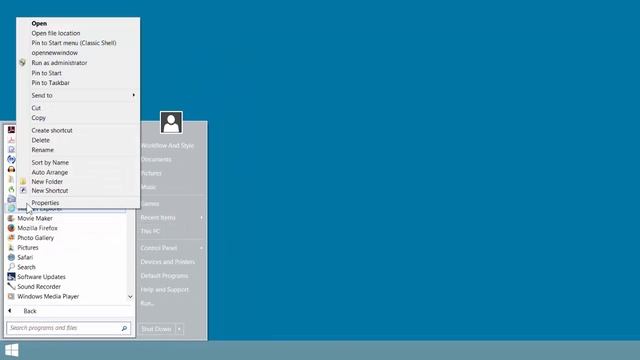Click magnifier icon in search box
This screenshot has height=360, width=640.
click(124, 328)
